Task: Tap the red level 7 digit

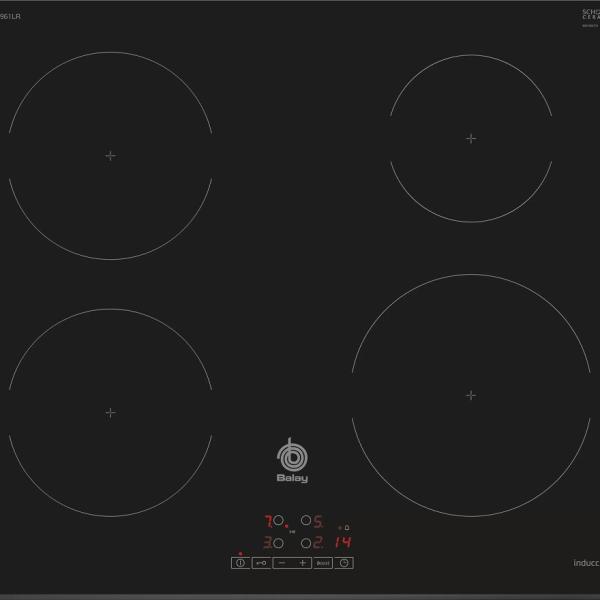Action: pyautogui.click(x=269, y=521)
